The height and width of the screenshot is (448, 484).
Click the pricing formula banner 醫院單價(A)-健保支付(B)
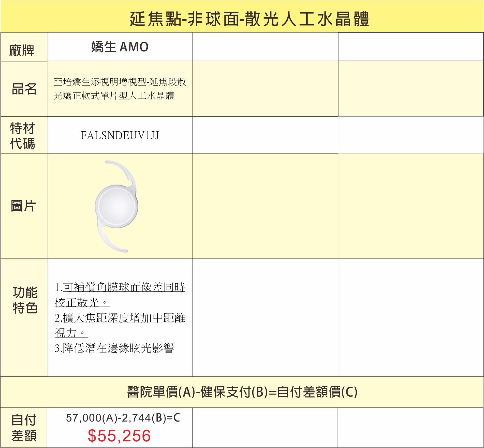pos(242,392)
